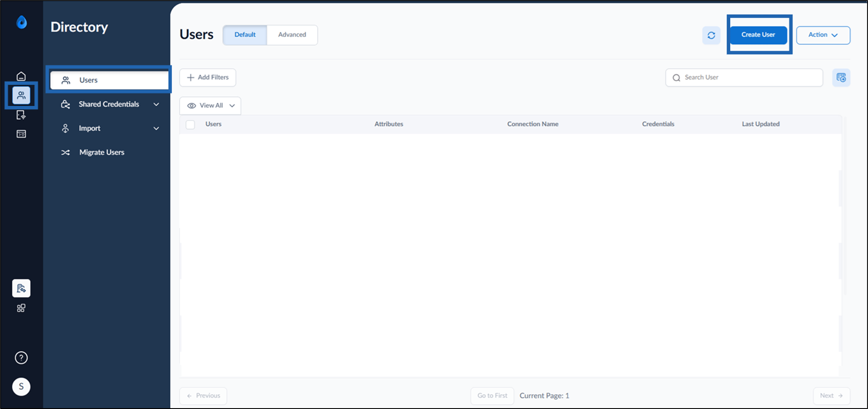The image size is (868, 409).
Task: Tick the select-all users checkbox
Action: [190, 124]
